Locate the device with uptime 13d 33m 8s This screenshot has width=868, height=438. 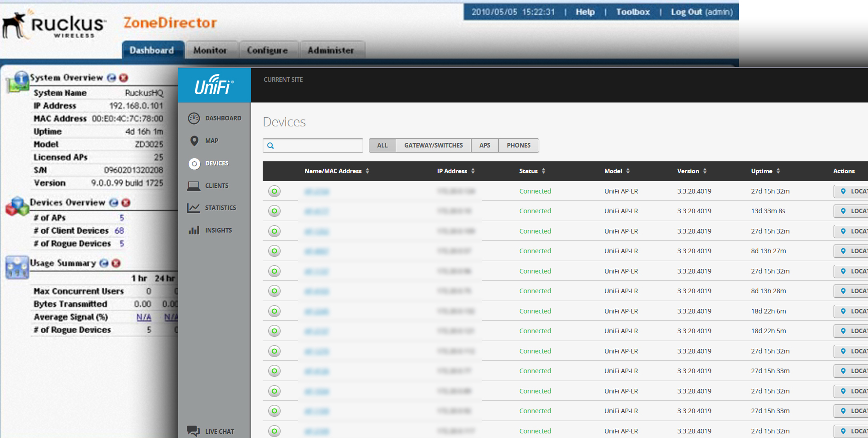(851, 211)
